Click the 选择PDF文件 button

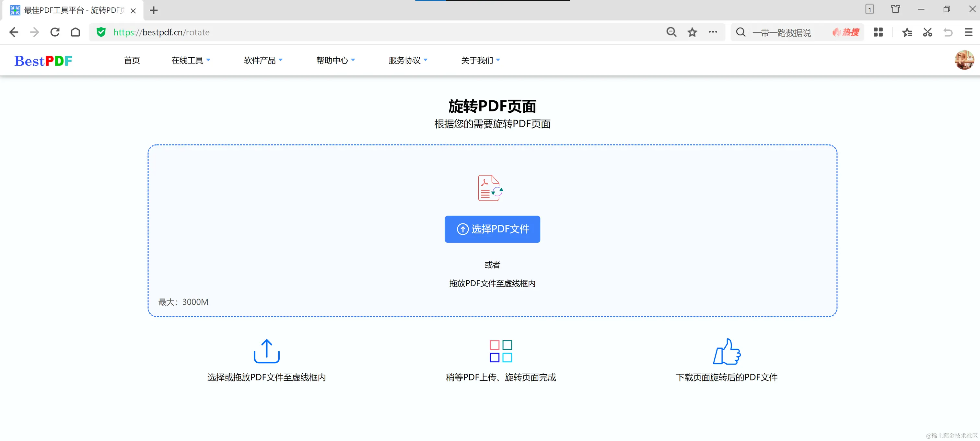[492, 229]
